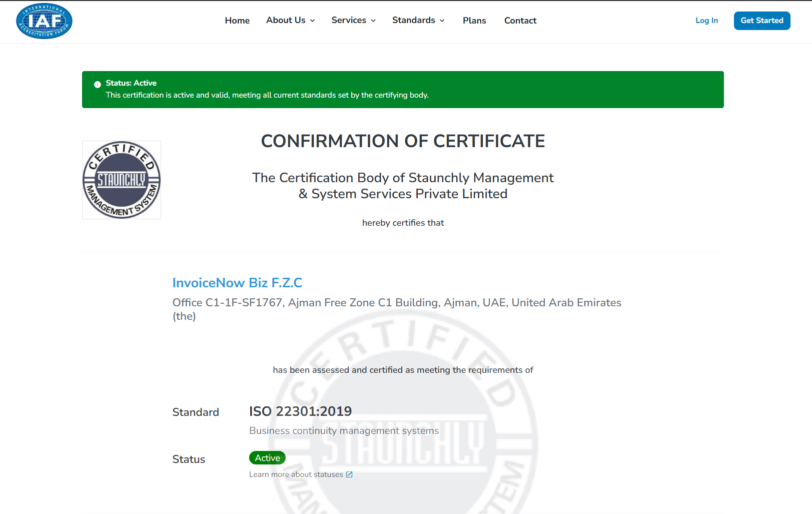The image size is (812, 514).
Task: Go to the Contact page
Action: tap(520, 21)
